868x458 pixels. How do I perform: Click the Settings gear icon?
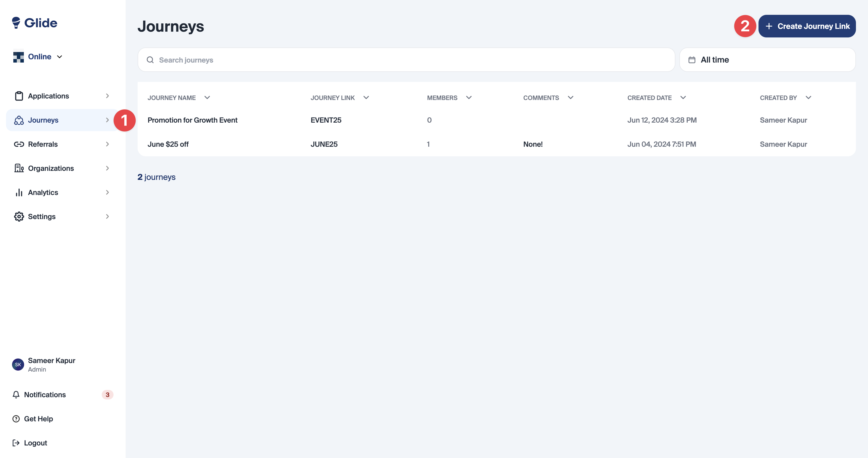point(19,216)
